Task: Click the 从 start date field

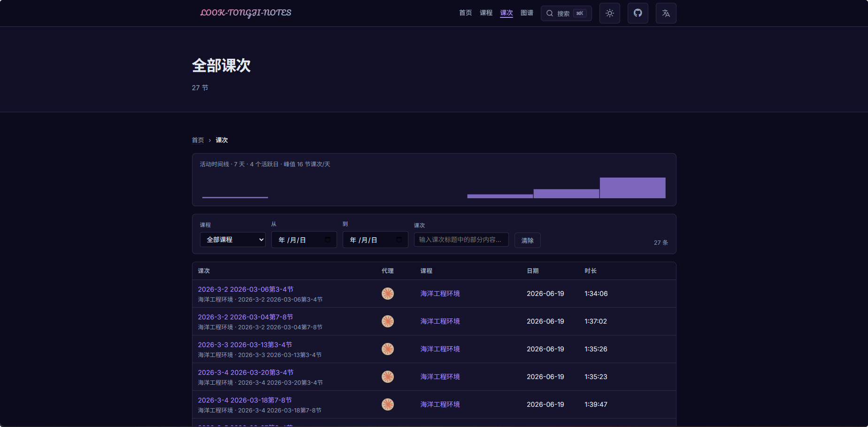Action: (x=304, y=240)
